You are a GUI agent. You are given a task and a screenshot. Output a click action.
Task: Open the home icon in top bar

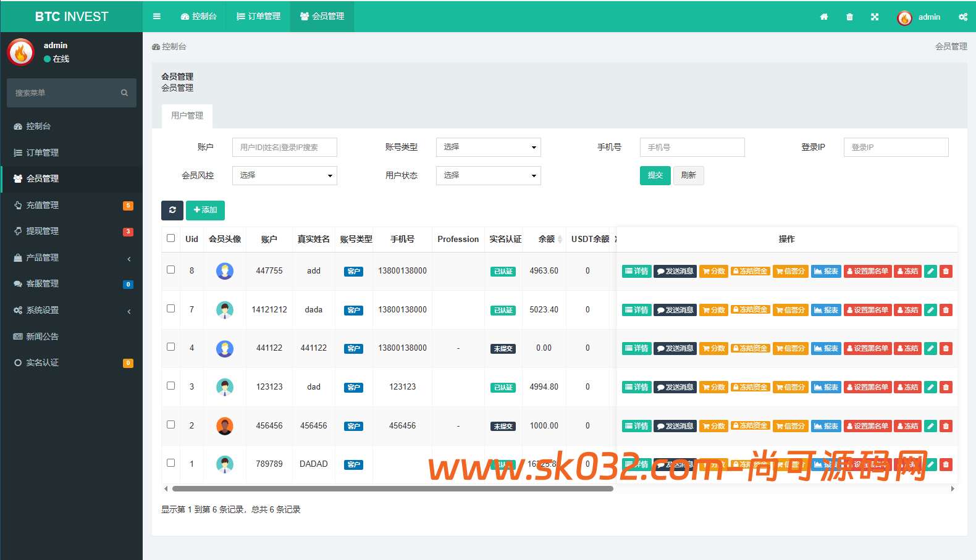pos(824,17)
